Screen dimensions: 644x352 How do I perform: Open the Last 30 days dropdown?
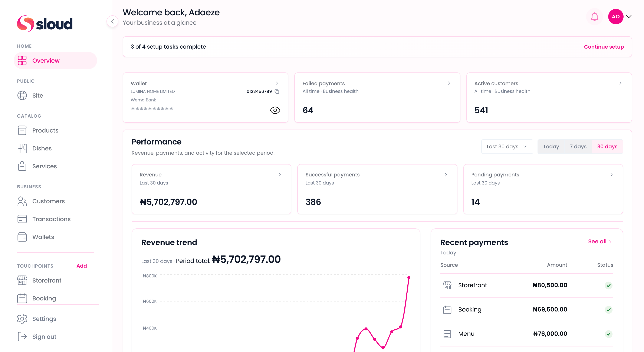[x=507, y=147]
